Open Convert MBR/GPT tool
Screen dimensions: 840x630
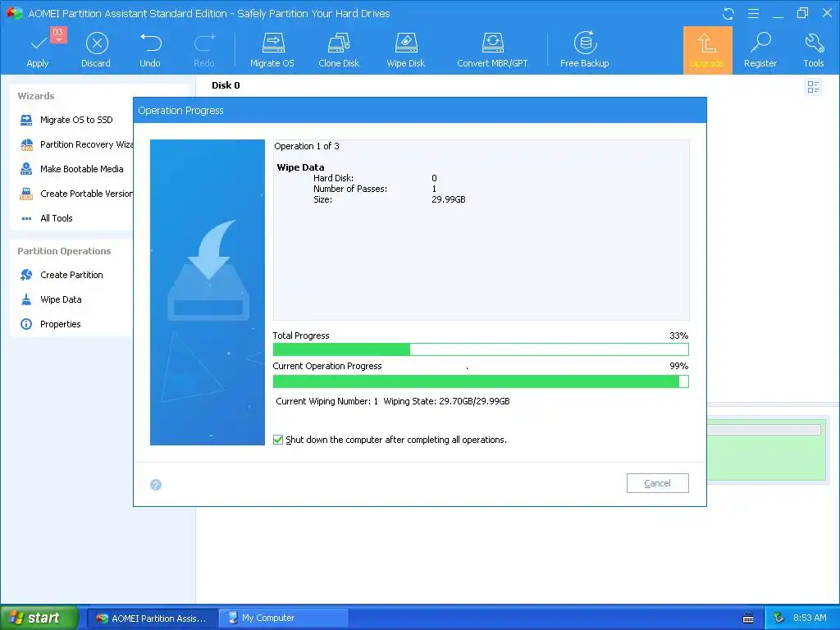(x=492, y=50)
